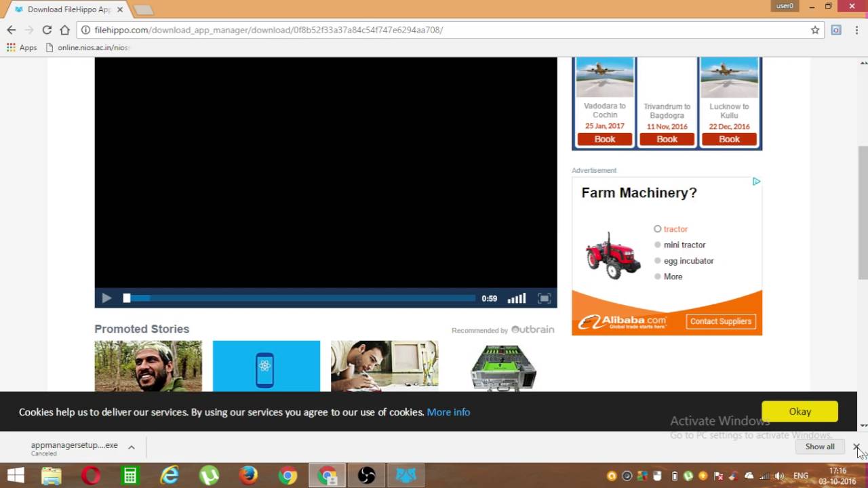Book the Lucknow to Kullu flight

pyautogui.click(x=729, y=139)
